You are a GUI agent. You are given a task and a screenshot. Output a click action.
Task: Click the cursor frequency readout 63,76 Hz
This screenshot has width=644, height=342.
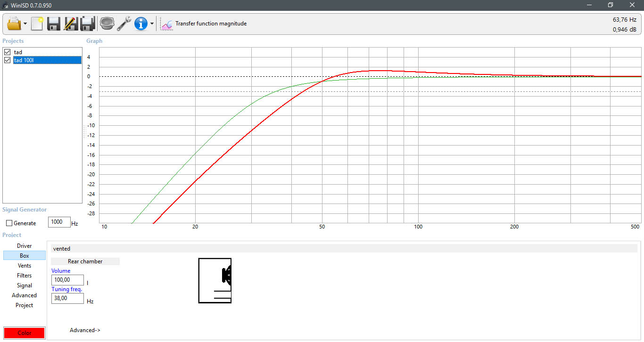click(625, 20)
